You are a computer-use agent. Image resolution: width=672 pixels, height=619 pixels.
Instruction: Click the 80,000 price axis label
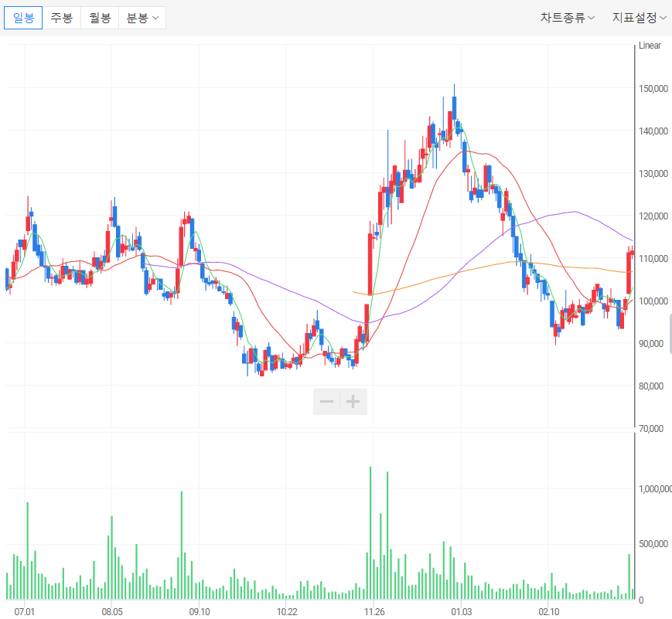tap(651, 386)
